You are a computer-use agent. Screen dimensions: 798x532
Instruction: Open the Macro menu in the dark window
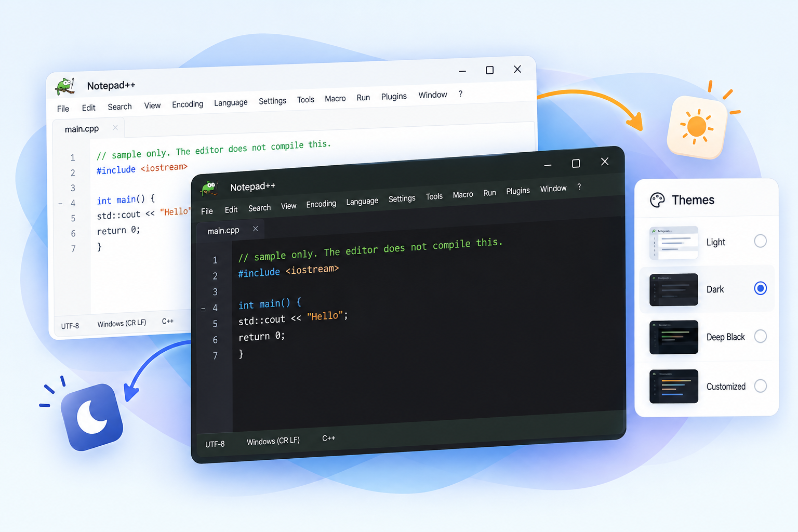(463, 195)
